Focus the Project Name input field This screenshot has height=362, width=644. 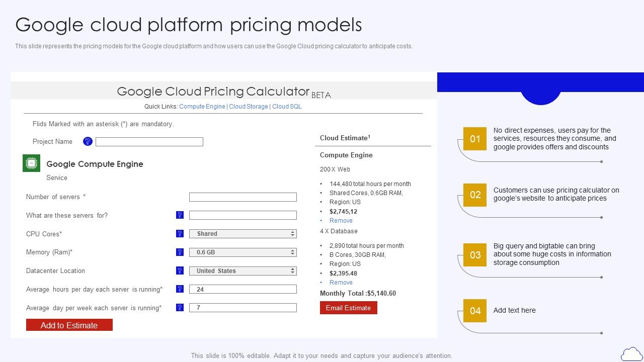pos(149,142)
